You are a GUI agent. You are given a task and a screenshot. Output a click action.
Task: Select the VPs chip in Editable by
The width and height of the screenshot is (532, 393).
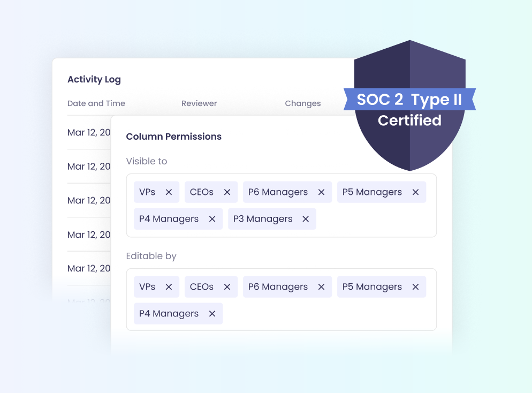156,287
